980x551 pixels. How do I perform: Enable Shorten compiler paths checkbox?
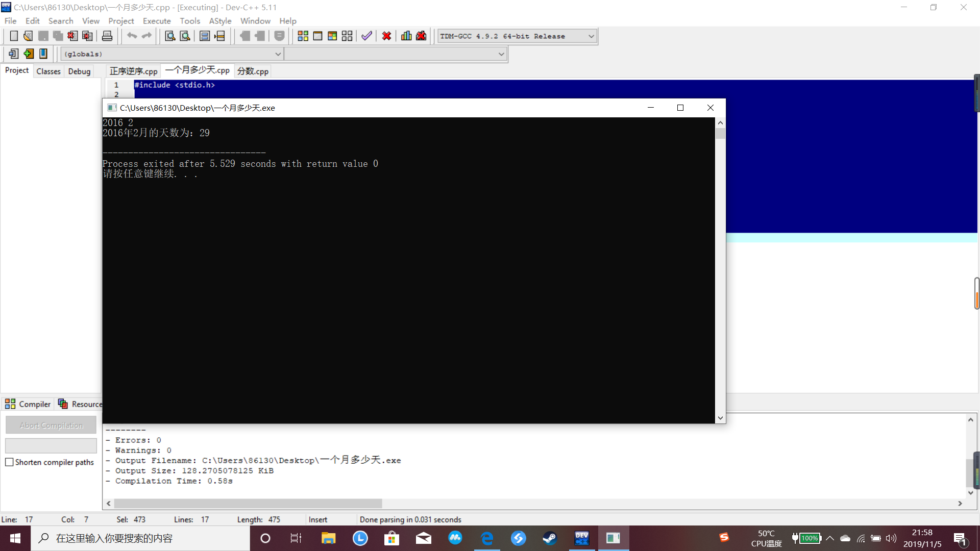coord(9,462)
